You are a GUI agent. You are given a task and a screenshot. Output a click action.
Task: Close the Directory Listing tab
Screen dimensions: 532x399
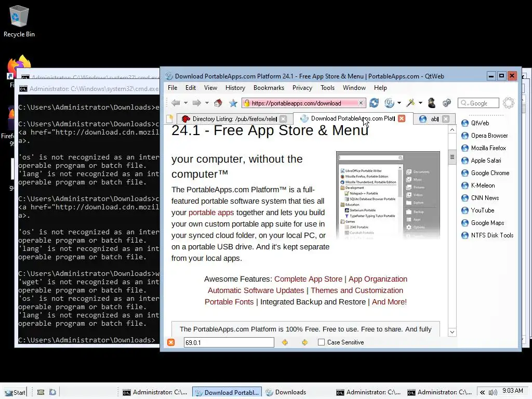283,119
